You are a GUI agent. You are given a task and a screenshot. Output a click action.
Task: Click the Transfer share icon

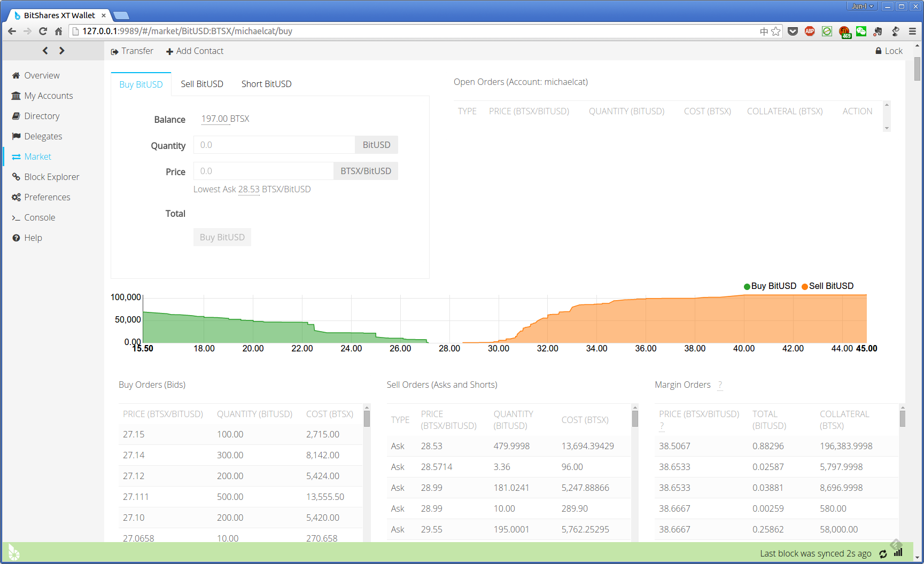coord(114,52)
